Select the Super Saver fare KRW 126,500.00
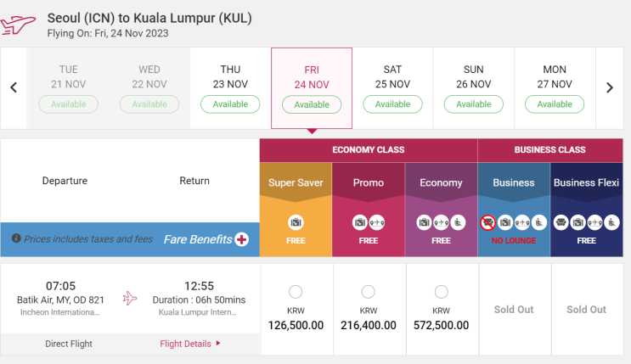This screenshot has width=631, height=364. click(x=296, y=292)
